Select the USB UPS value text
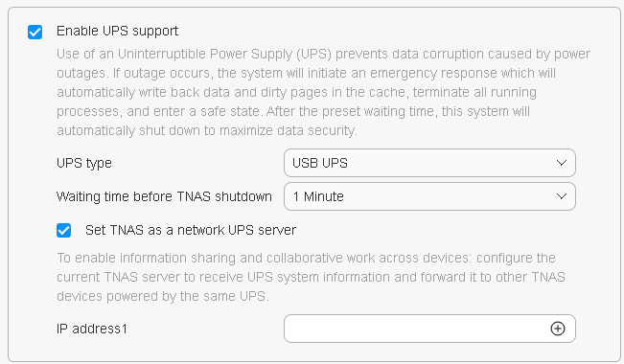Image resolution: width=624 pixels, height=364 pixels. click(x=320, y=163)
